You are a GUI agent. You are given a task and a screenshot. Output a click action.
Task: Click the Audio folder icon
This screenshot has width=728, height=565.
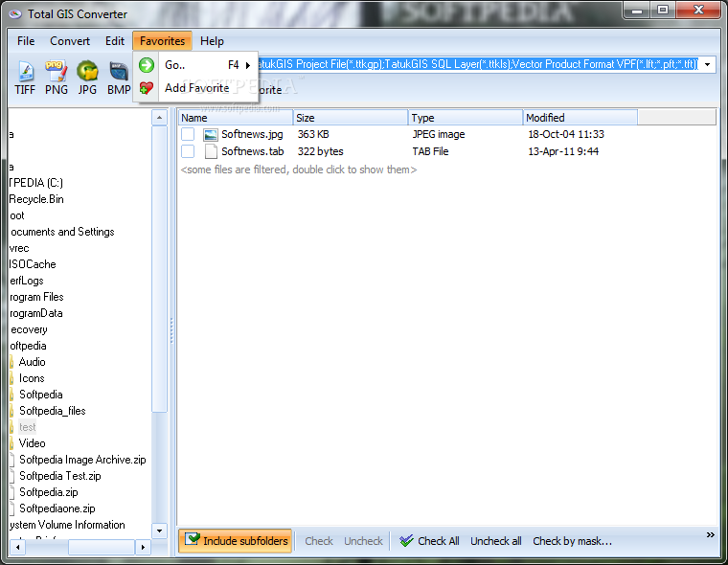tap(11, 362)
